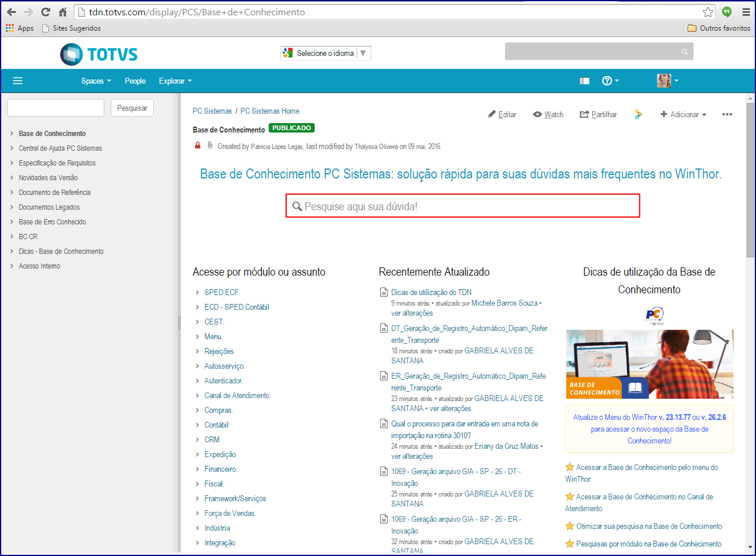This screenshot has height=556, width=756.
Task: Expand the 'Especificação de Requisitos' tree chevron
Action: [12, 163]
